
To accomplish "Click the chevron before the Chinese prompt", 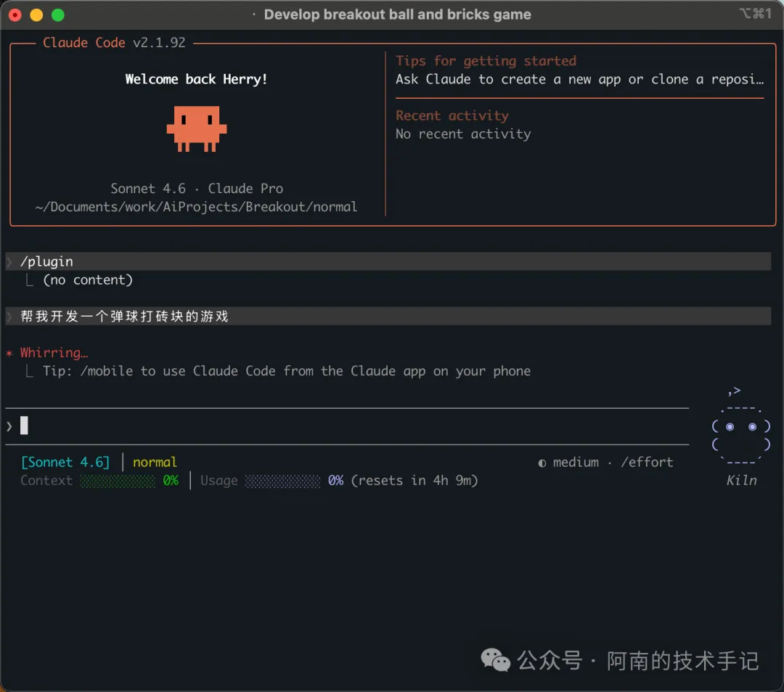I will click(9, 317).
